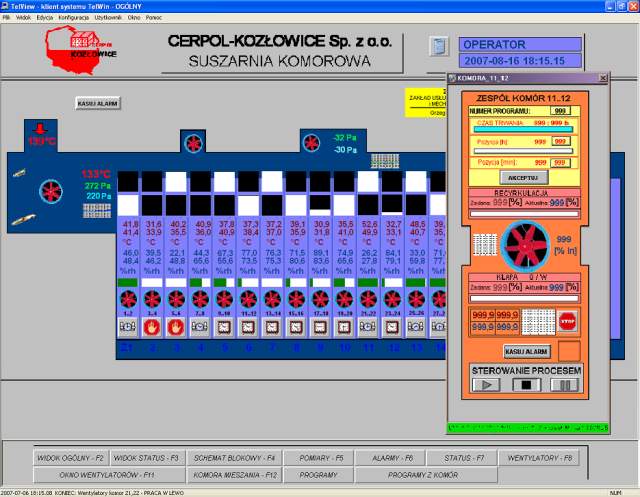Click the Cerpol Kozłowice red map logo
The width and height of the screenshot is (640, 497).
pos(81,50)
